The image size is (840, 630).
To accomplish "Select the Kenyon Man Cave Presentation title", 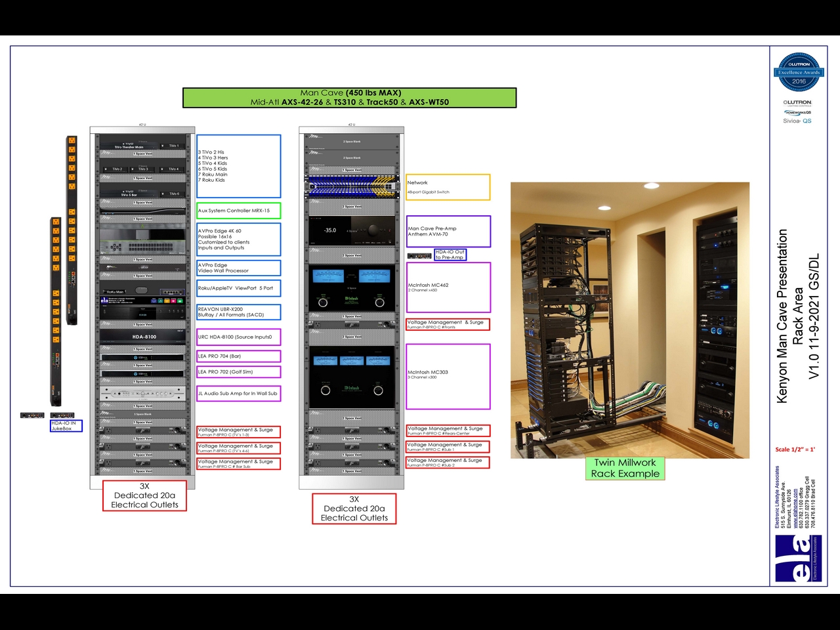I will coord(782,316).
